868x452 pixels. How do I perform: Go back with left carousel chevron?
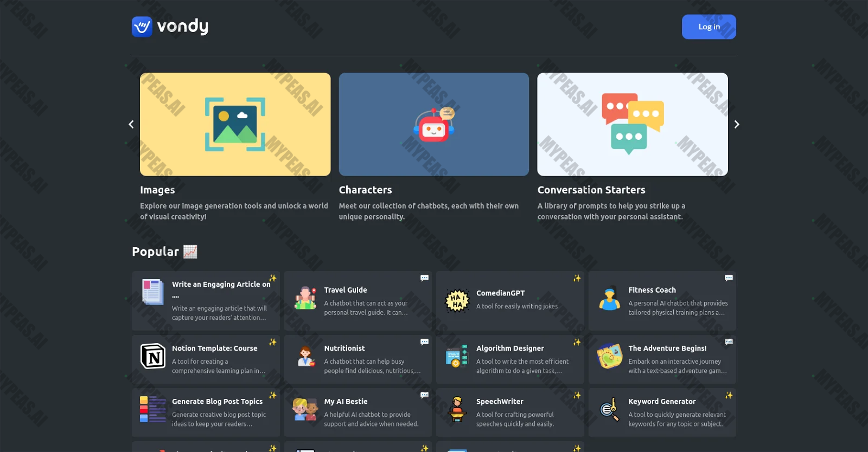(131, 125)
